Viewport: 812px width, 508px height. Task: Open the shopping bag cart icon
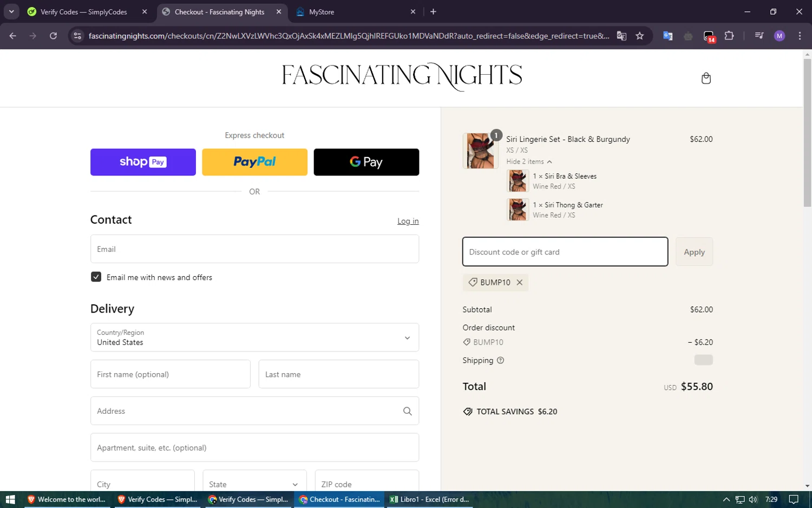tap(706, 79)
